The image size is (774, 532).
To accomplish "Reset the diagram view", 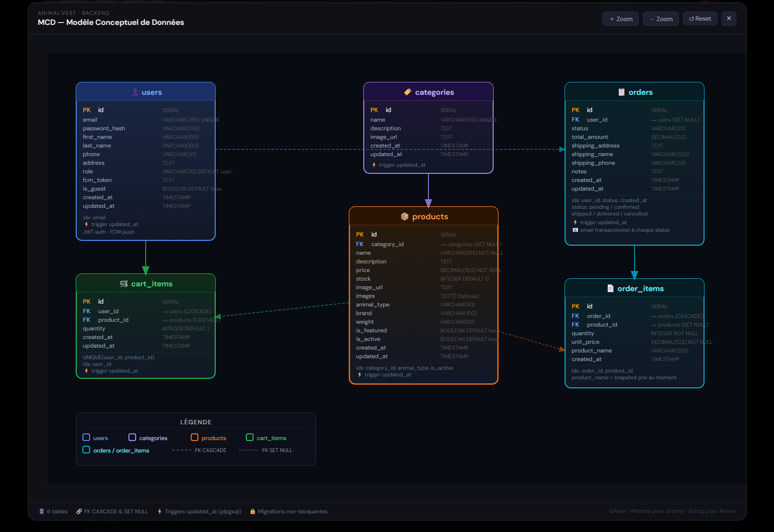I will (700, 19).
